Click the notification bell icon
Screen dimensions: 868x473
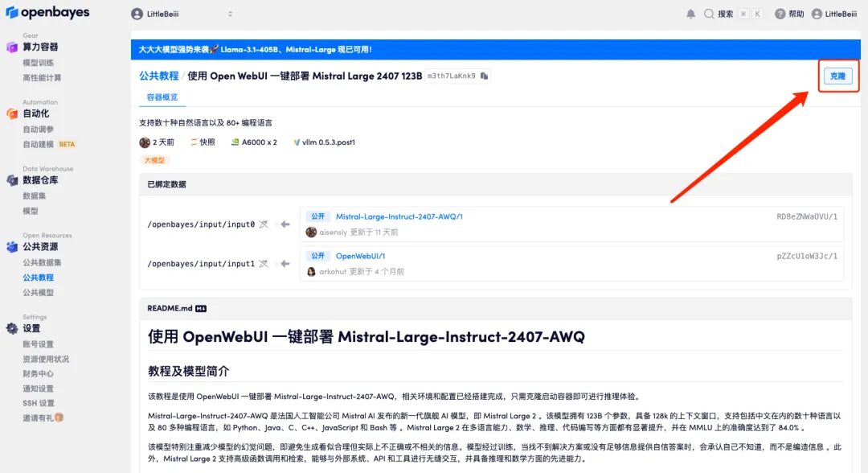click(690, 14)
